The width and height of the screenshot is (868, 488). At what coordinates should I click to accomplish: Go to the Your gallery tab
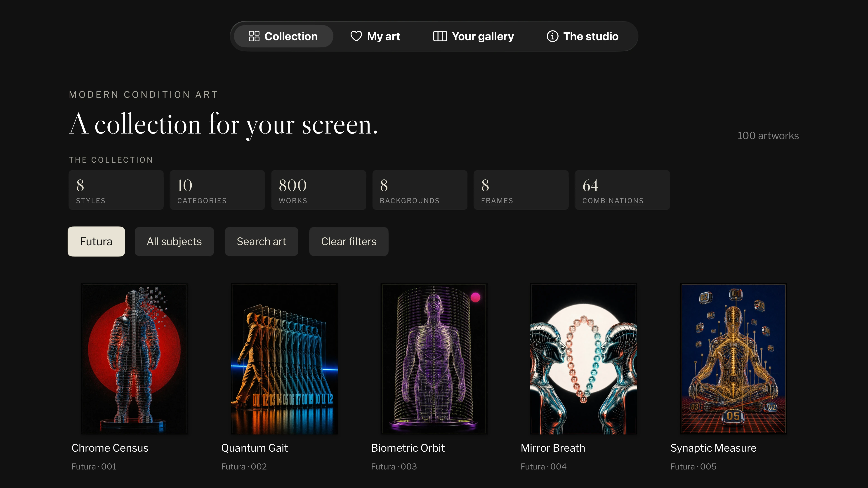click(x=473, y=36)
